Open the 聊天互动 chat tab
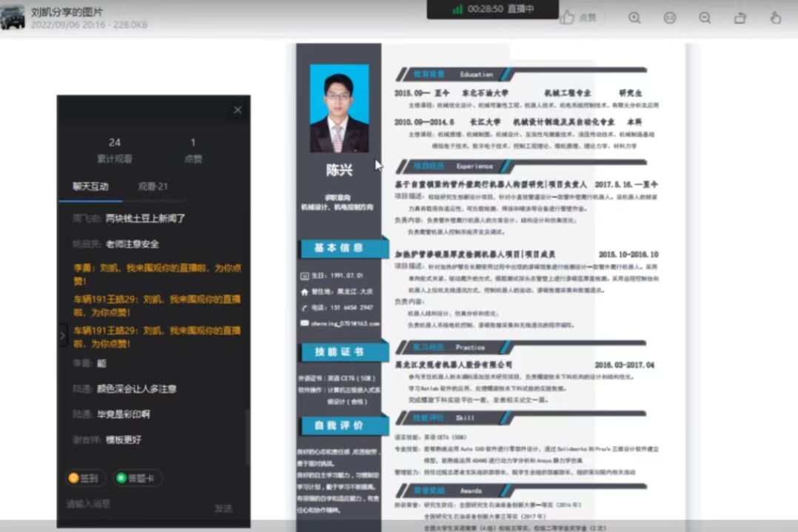The image size is (798, 532). pos(90,186)
